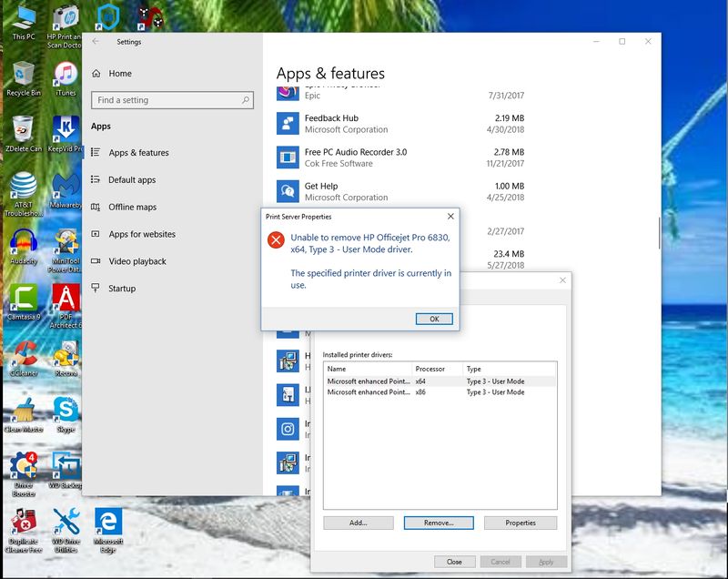Launch Audacity from desktop
The width and height of the screenshot is (728, 579).
[x=23, y=243]
